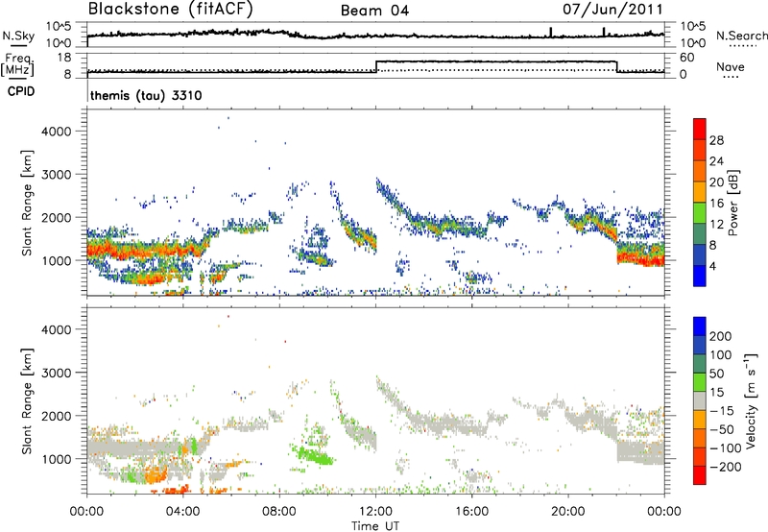Click the raised frequency step in frequency plot
The height and width of the screenshot is (532, 768).
point(496,61)
